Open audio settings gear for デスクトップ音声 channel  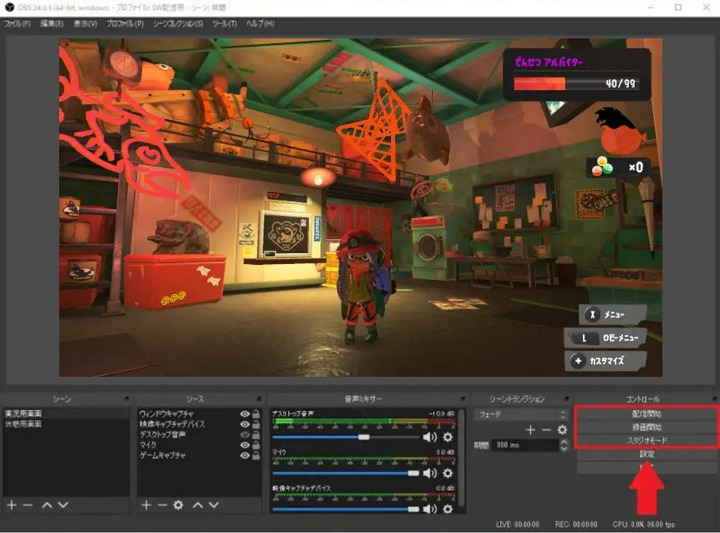point(448,437)
